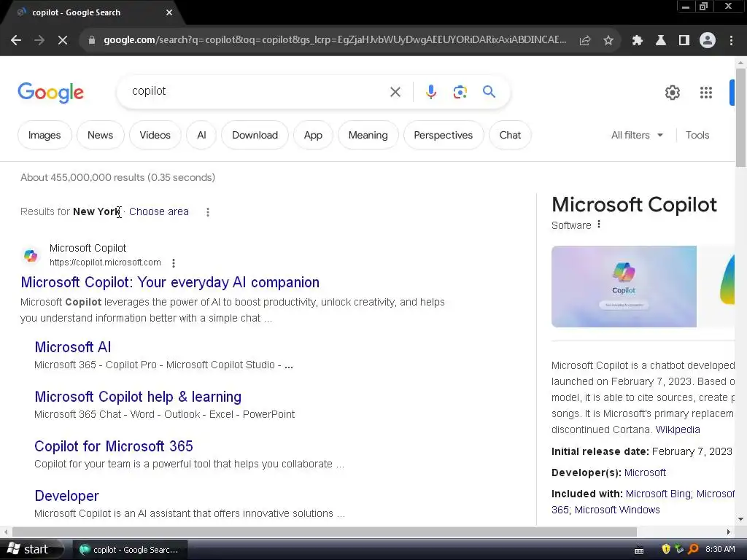
Task: Click the horizontal scrollbar right arrow
Action: 729,532
